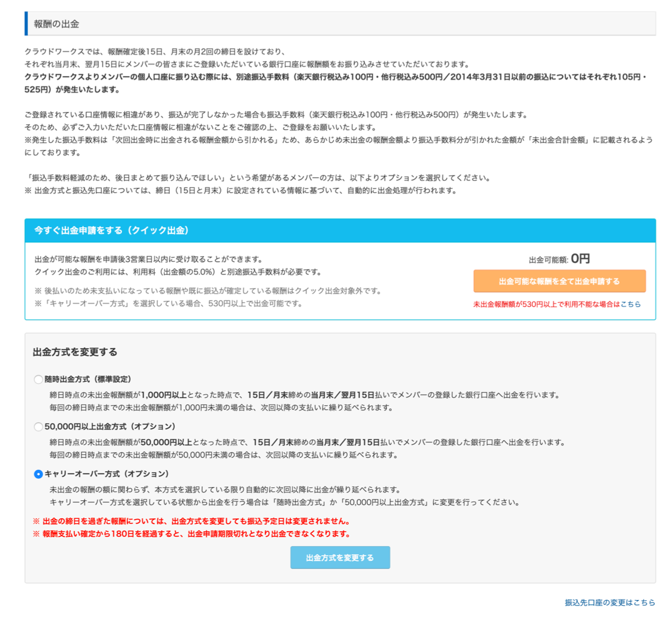This screenshot has height=618, width=672.
Task: Click the red warning about 出金の締日
Action: click(191, 521)
